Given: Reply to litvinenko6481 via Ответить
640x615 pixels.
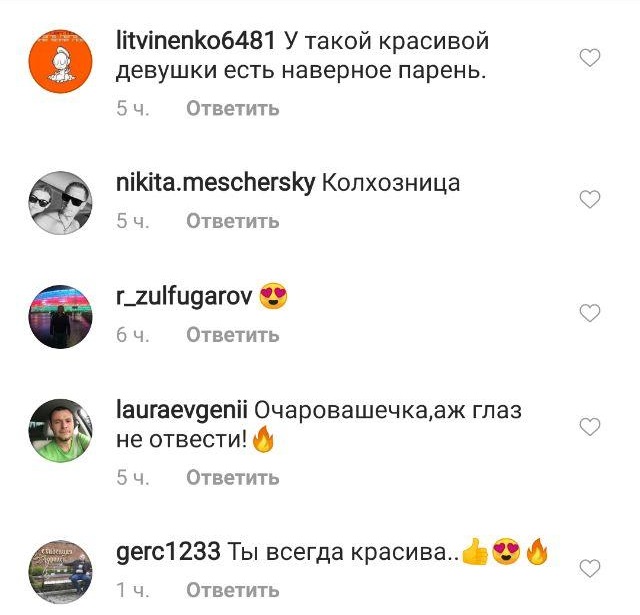Looking at the screenshot, I should point(233,109).
